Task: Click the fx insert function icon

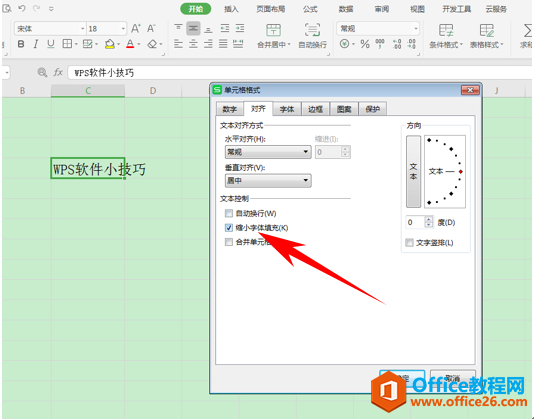Action: click(58, 72)
